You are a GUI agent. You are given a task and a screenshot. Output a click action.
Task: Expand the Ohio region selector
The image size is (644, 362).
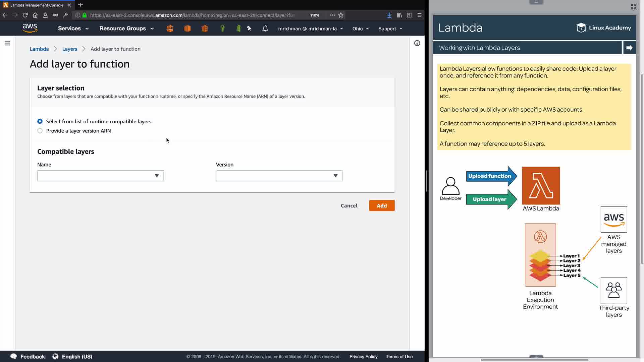click(x=360, y=28)
